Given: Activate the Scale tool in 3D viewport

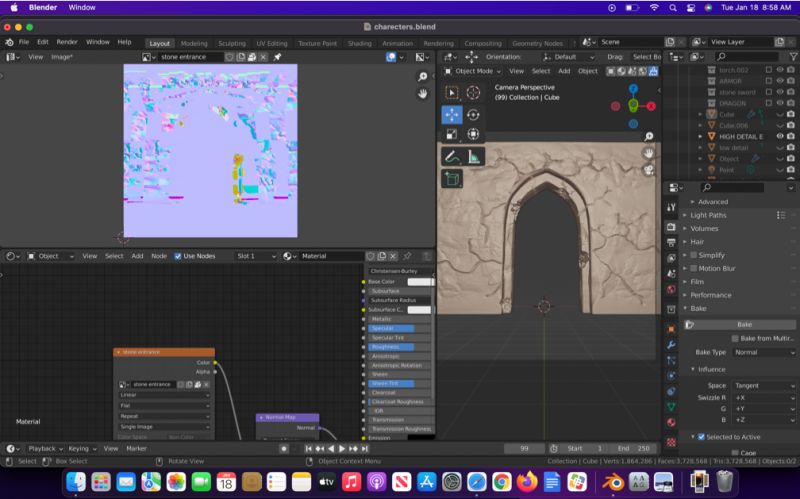Looking at the screenshot, I should coord(452,134).
